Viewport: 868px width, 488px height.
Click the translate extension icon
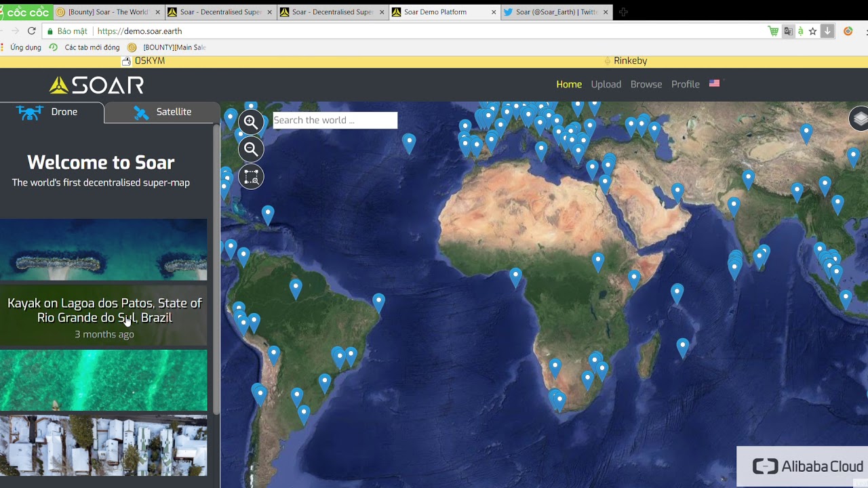[x=788, y=31]
